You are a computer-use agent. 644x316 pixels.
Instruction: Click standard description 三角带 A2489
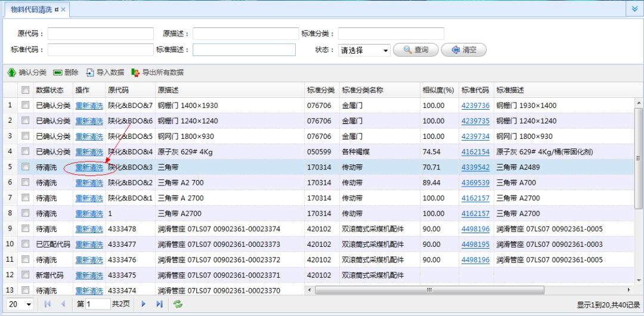click(x=518, y=168)
